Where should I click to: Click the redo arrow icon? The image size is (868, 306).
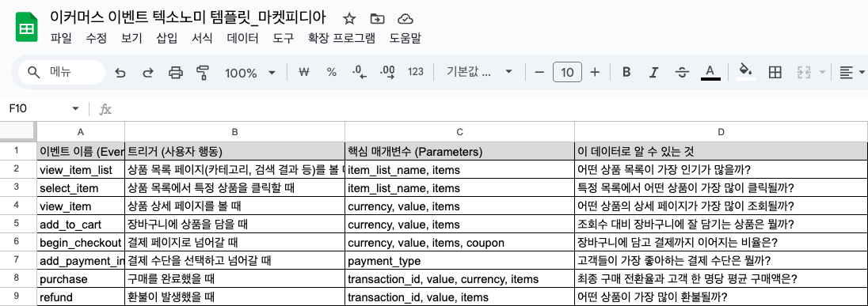tap(148, 73)
